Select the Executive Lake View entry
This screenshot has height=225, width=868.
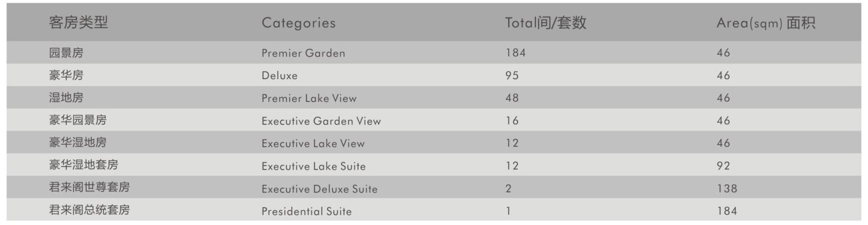313,144
